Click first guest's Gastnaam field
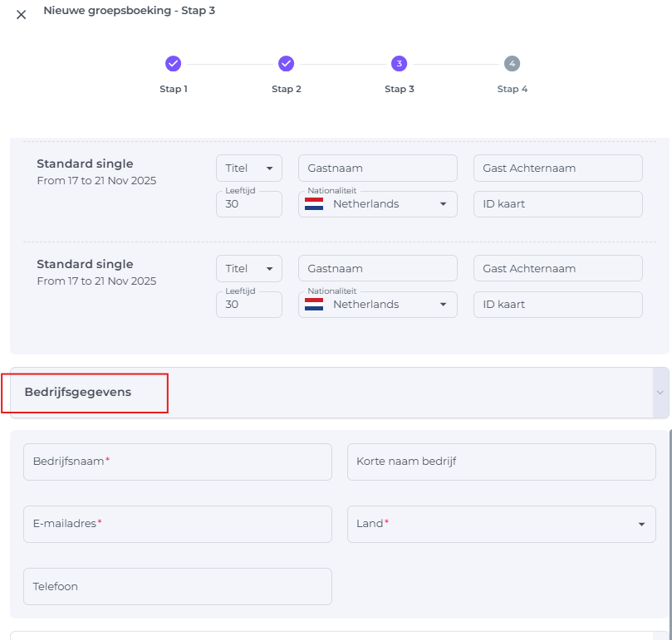This screenshot has height=640, width=672. pos(377,169)
